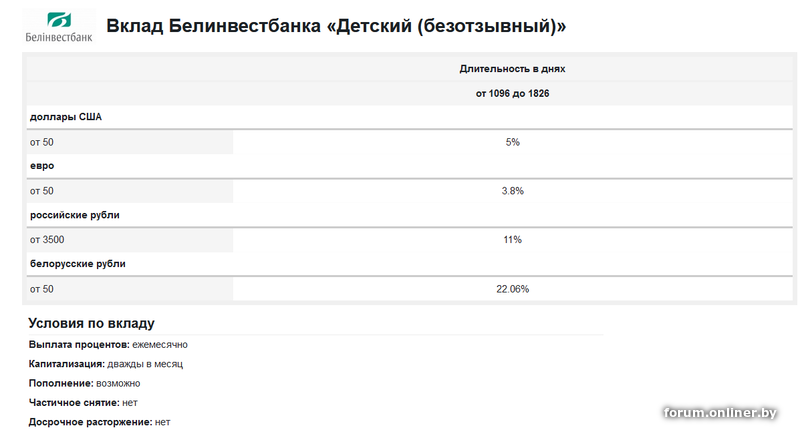Click the 'Пополнение' condition line
Image resolution: width=800 pixels, height=436 pixels.
coord(84,383)
